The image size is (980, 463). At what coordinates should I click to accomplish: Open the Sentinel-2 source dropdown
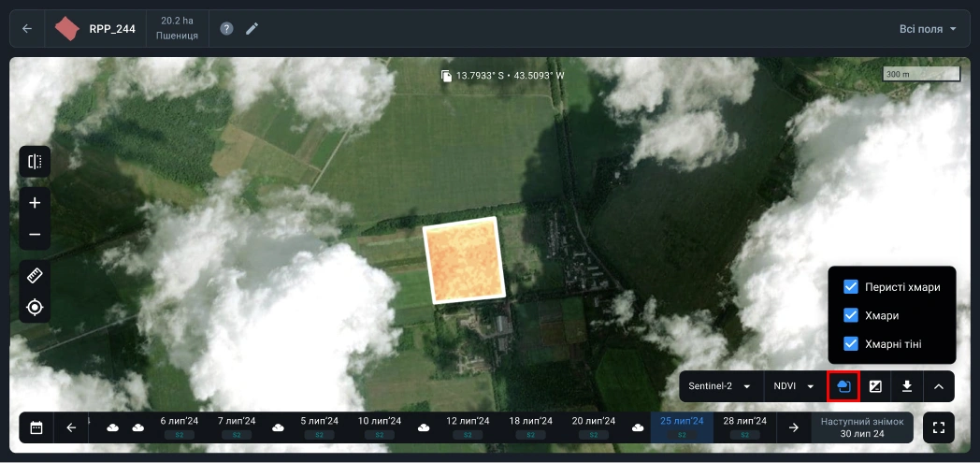click(x=720, y=386)
